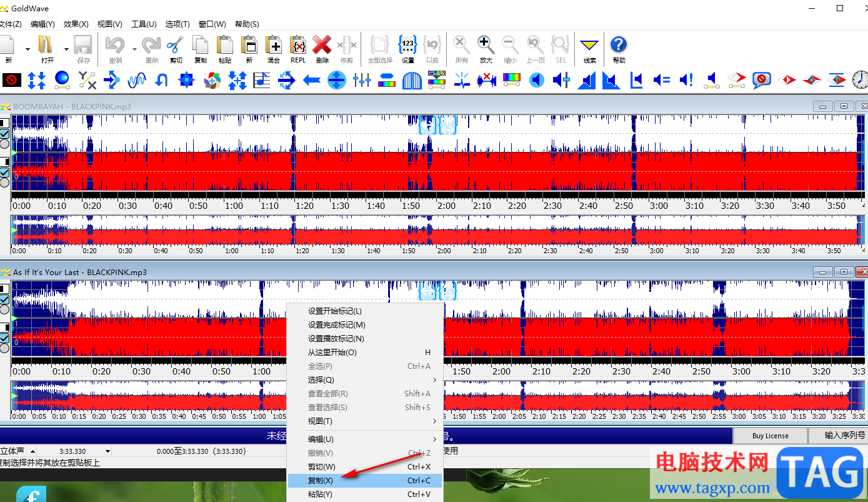Toggle left channel checkbox in BOOMBAYAH window

coord(4,134)
